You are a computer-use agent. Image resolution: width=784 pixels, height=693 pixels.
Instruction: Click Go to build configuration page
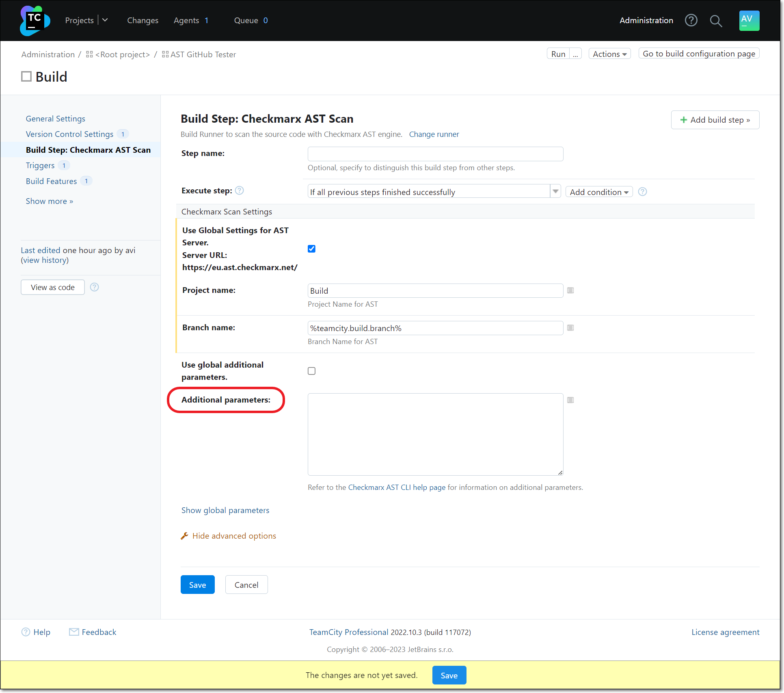(x=699, y=54)
